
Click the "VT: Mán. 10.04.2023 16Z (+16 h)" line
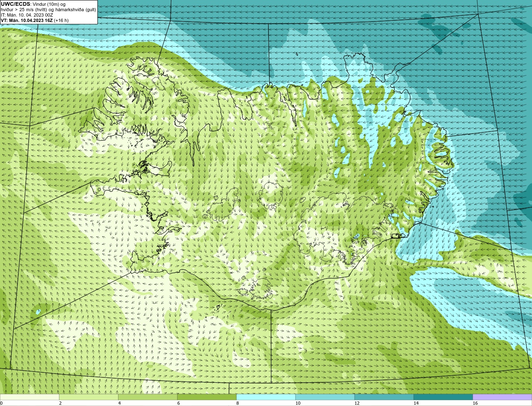[35, 20]
